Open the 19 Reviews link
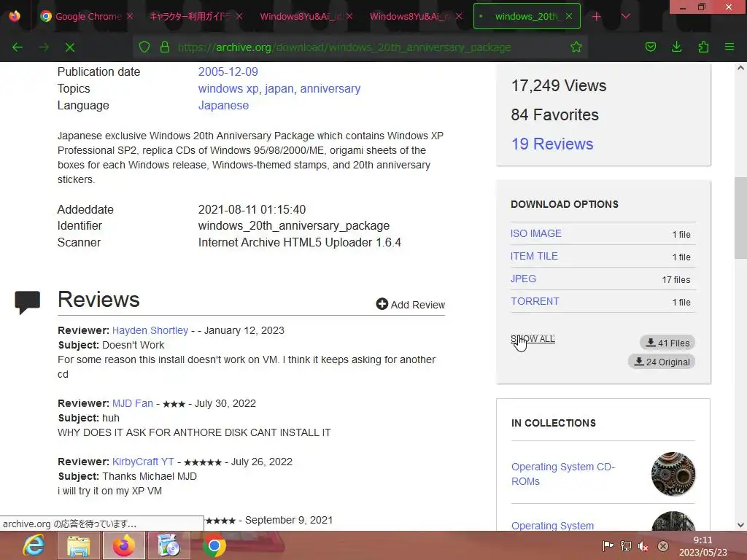747x560 pixels. [x=552, y=144]
